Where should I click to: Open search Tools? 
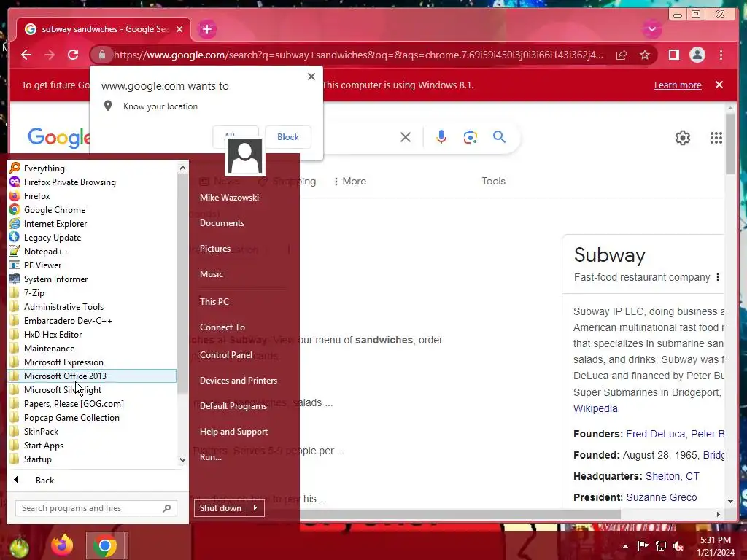493,181
